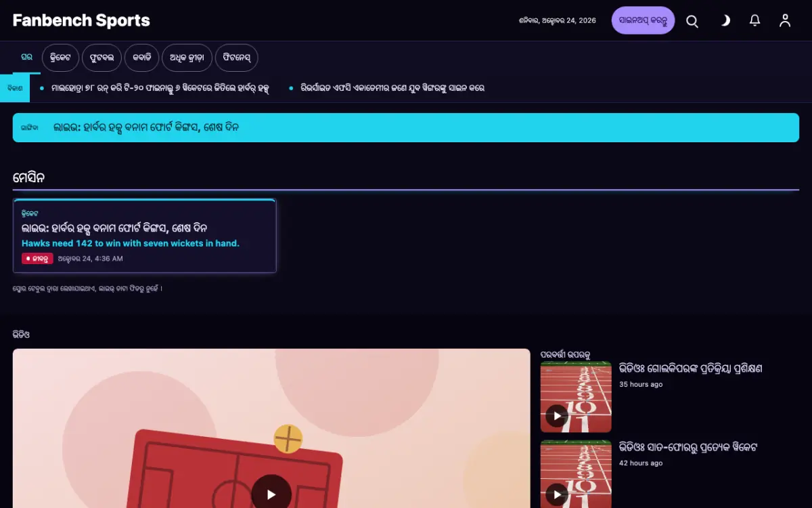Select the ଘର home tab
812x508 pixels.
coord(26,58)
